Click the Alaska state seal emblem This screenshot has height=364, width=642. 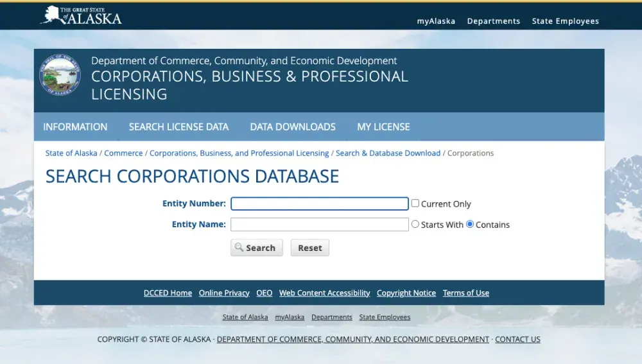click(x=60, y=74)
